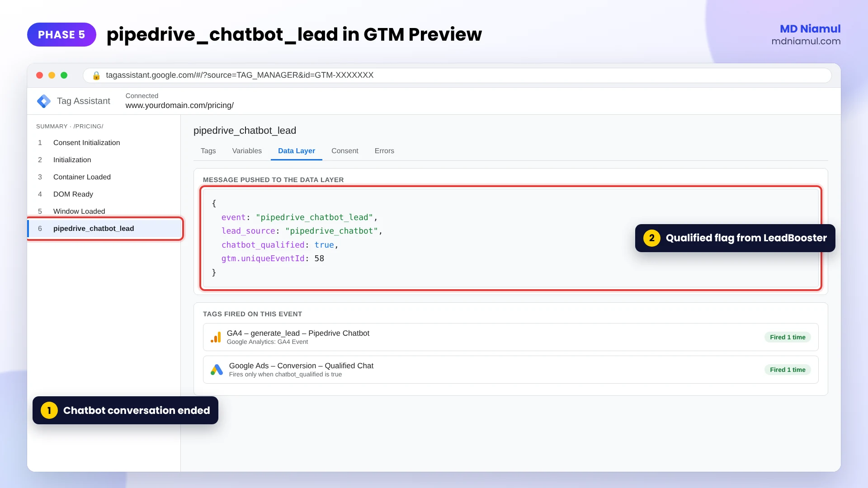Viewport: 868px width, 488px height.
Task: Click the pipedrive_chatbot_lead event heading
Action: (x=245, y=131)
